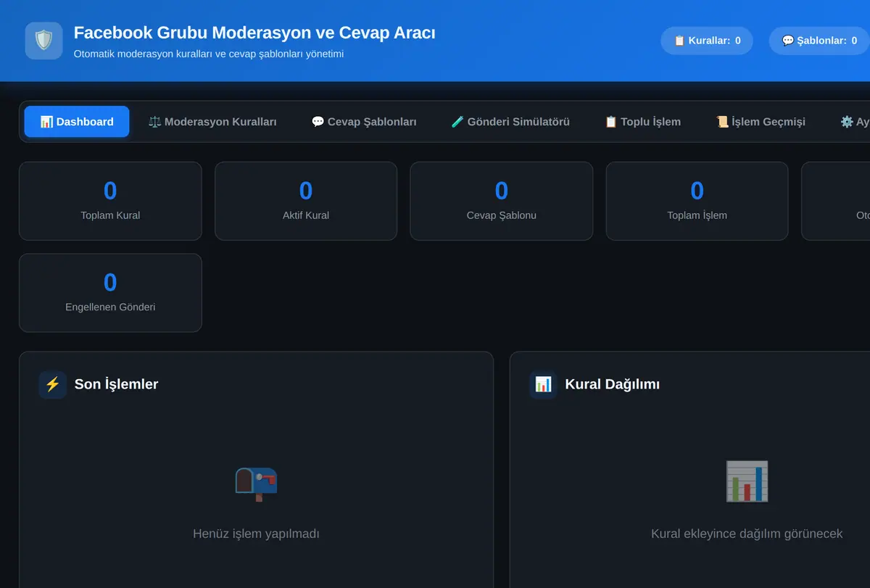Image resolution: width=870 pixels, height=588 pixels.
Task: Click the speech bubble icon on Cevap Şablonları tab
Action: coord(318,122)
